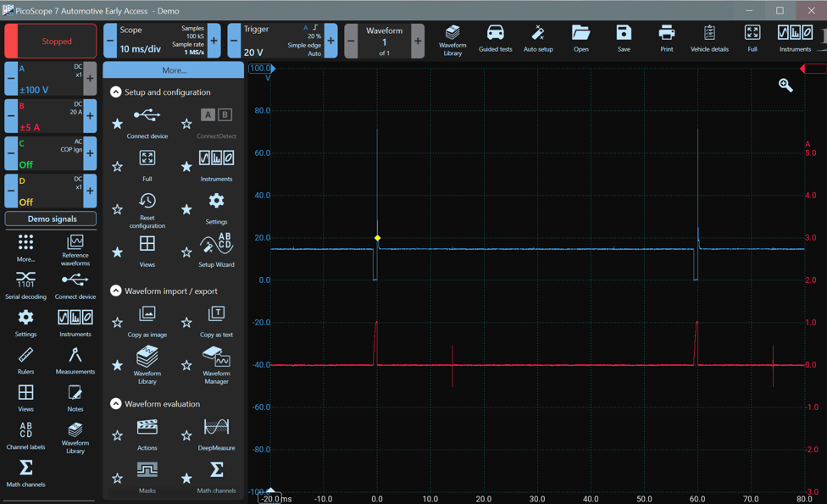Click the Demo signals button
The width and height of the screenshot is (827, 504).
[51, 219]
